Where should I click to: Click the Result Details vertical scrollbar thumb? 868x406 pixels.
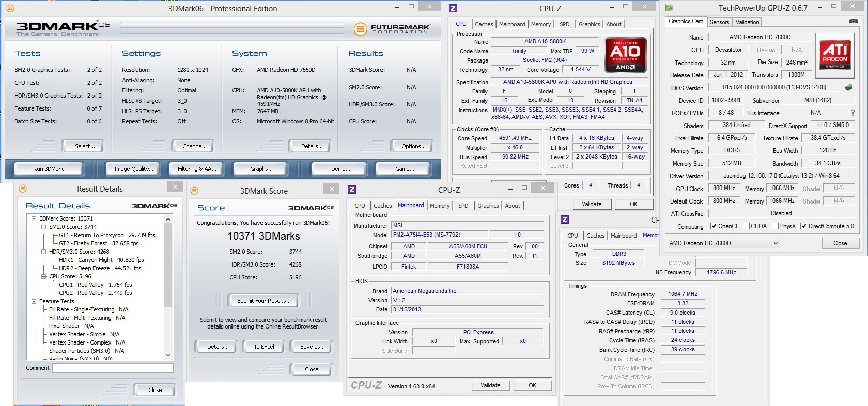[168, 264]
